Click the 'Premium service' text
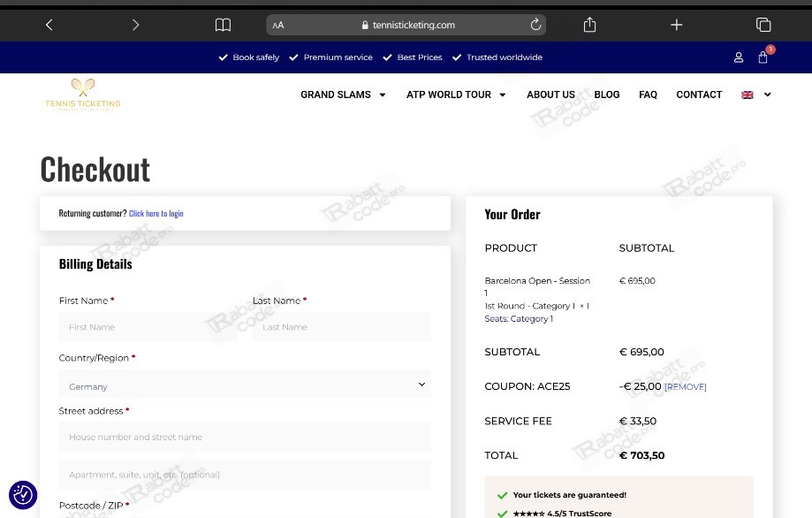The image size is (812, 518). 338,57
